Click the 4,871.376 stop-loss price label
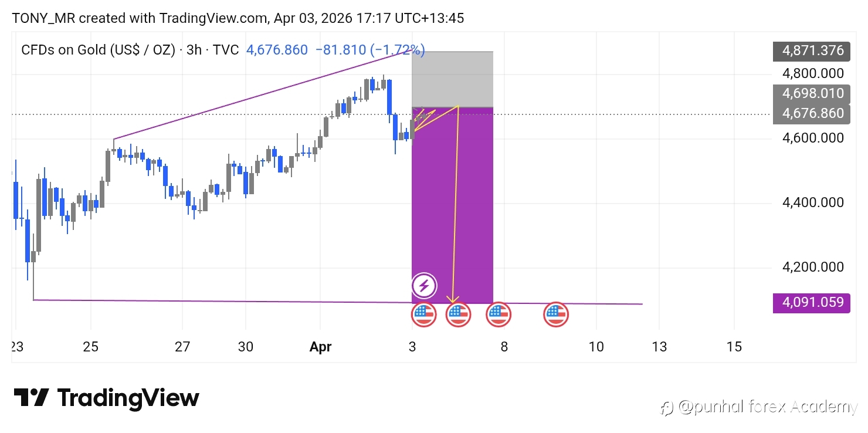868x433 pixels. tap(812, 50)
